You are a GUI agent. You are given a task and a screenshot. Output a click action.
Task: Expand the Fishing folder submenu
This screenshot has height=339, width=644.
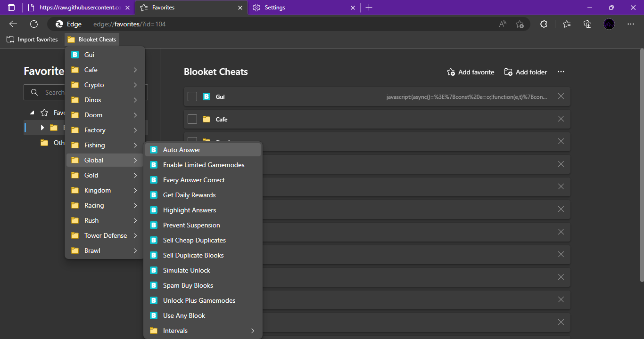(x=105, y=145)
